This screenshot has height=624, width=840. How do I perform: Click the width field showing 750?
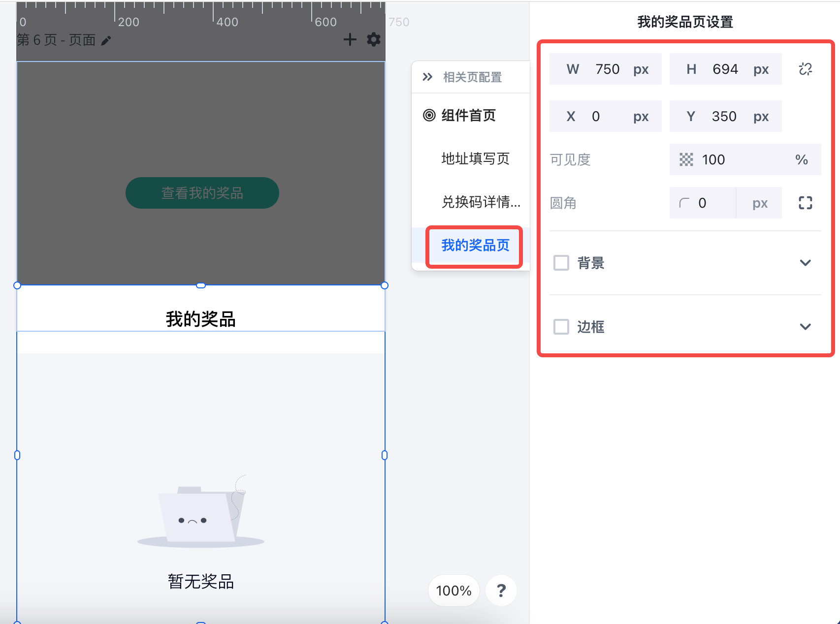pyautogui.click(x=606, y=69)
